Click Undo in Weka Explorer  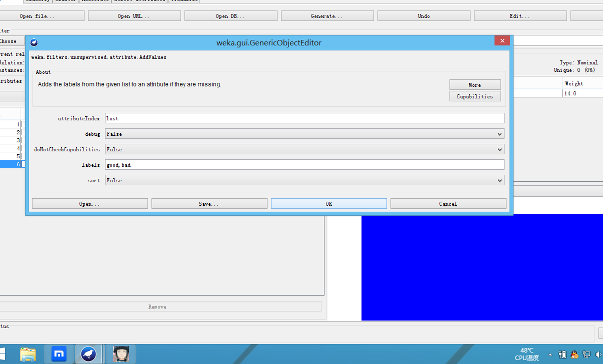click(423, 16)
